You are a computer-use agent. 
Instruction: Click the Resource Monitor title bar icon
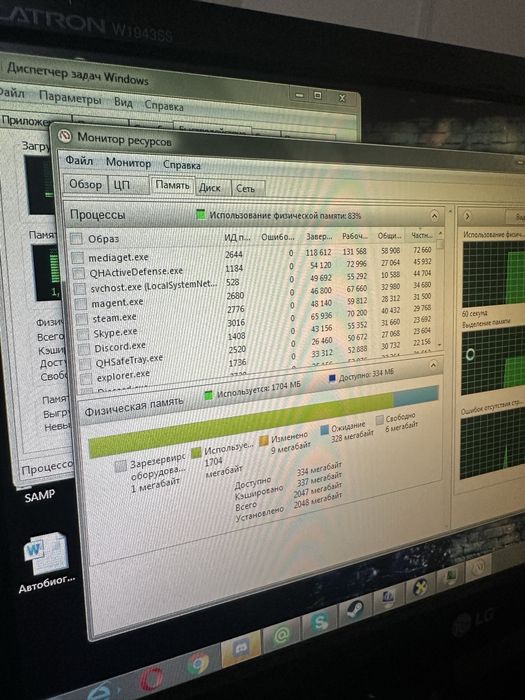click(x=65, y=136)
